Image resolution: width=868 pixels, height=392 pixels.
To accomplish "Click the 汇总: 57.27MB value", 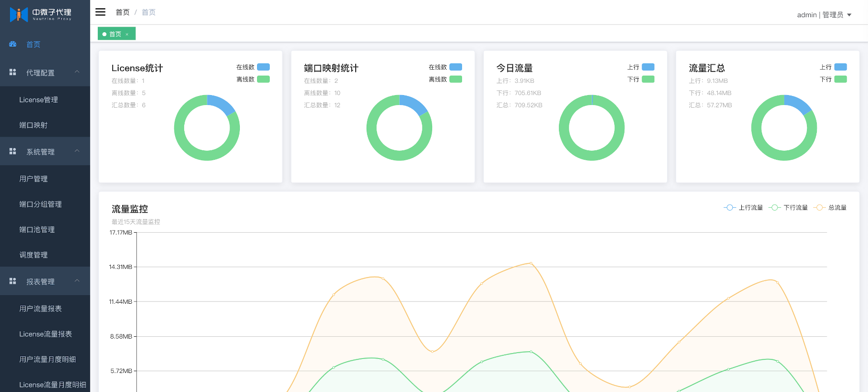I will coord(711,105).
